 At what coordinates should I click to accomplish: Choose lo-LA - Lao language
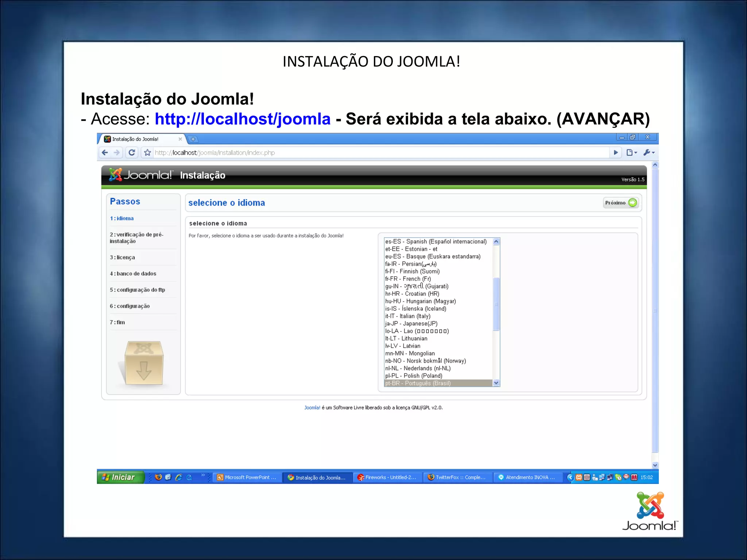[438, 331]
